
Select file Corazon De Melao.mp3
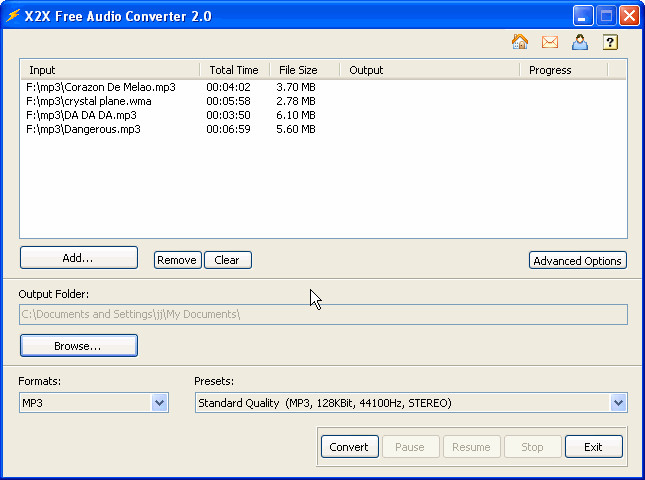coord(101,87)
